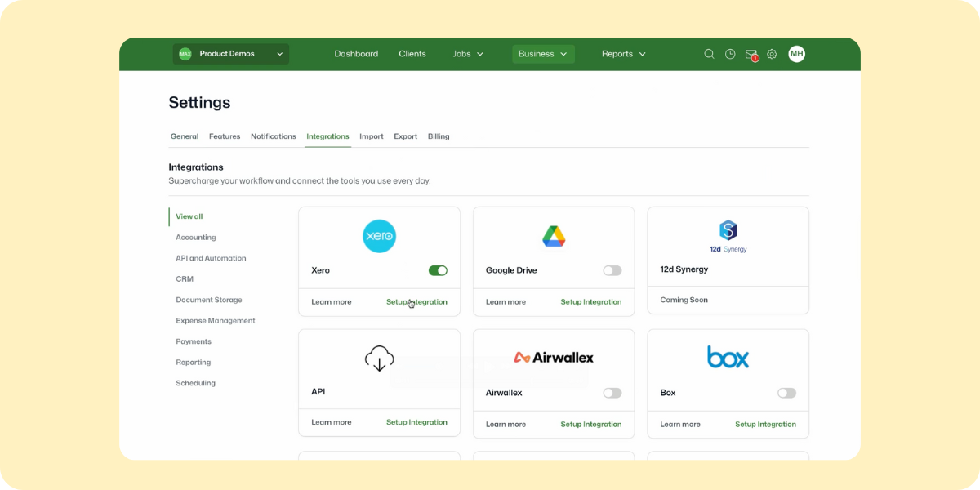The image size is (980, 490).
Task: Switch to the Import tab
Action: [372, 136]
